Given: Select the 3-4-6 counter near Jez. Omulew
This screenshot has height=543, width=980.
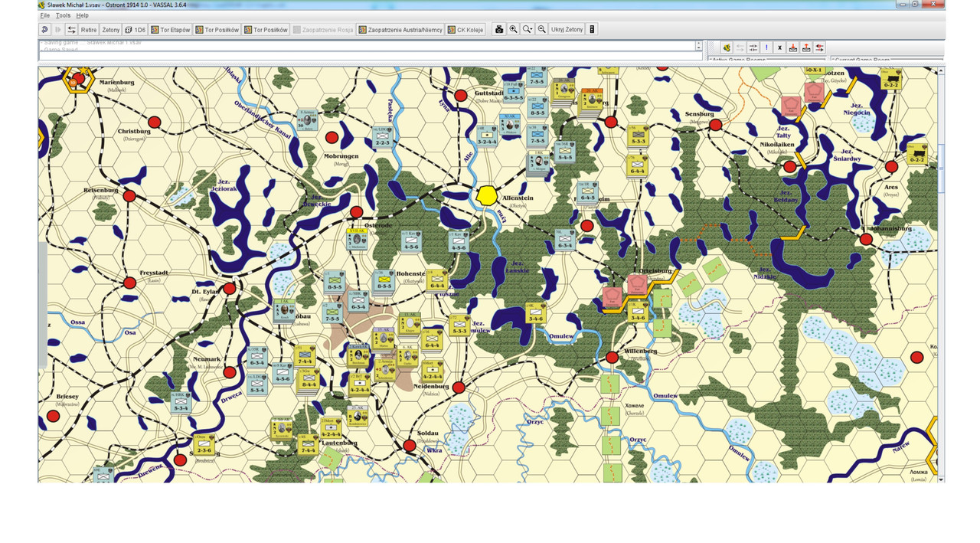Looking at the screenshot, I should click(535, 312).
